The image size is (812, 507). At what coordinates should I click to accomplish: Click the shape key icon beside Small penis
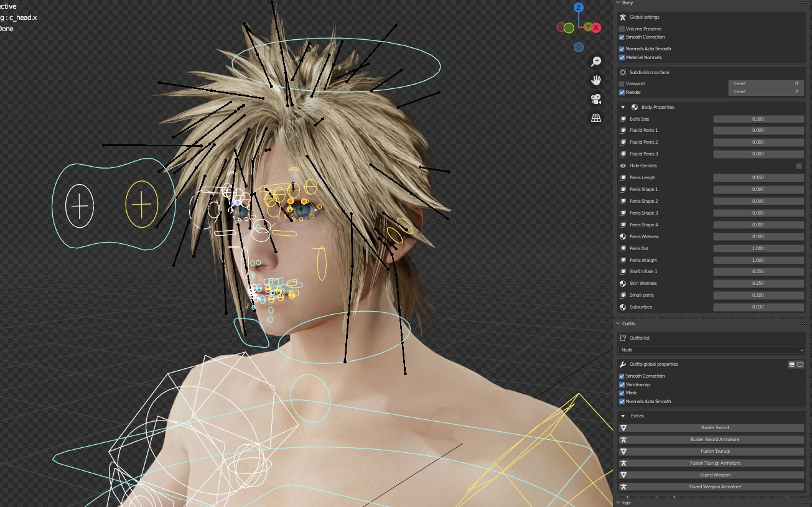point(623,295)
